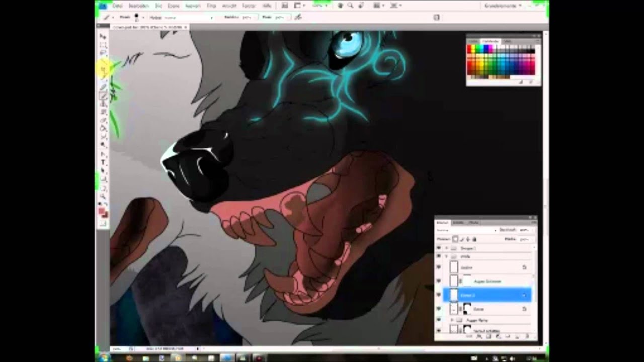The width and height of the screenshot is (644, 362).
Task: Hide the Augen Farbe group
Action: click(x=439, y=320)
